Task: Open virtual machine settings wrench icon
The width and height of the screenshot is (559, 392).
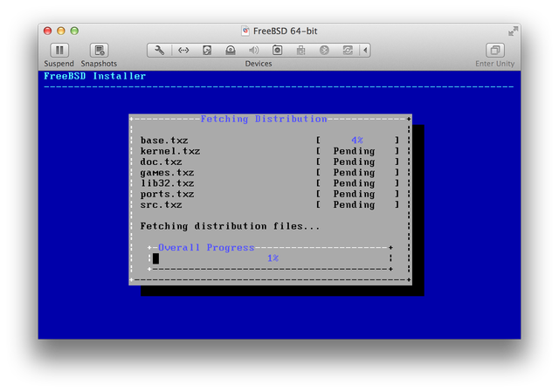Action: [x=159, y=51]
